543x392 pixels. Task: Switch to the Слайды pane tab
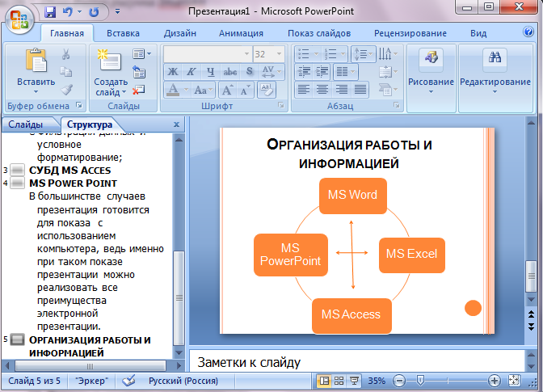point(26,124)
